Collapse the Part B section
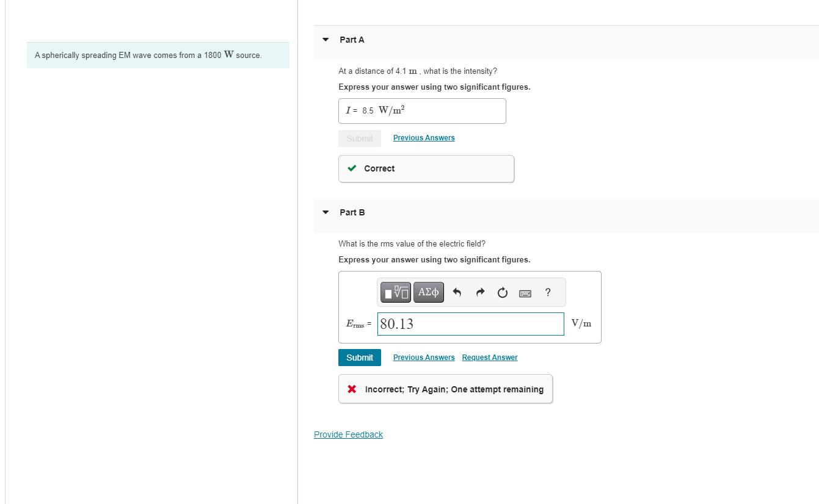Screen dimensions: 819x504 pyautogui.click(x=326, y=212)
